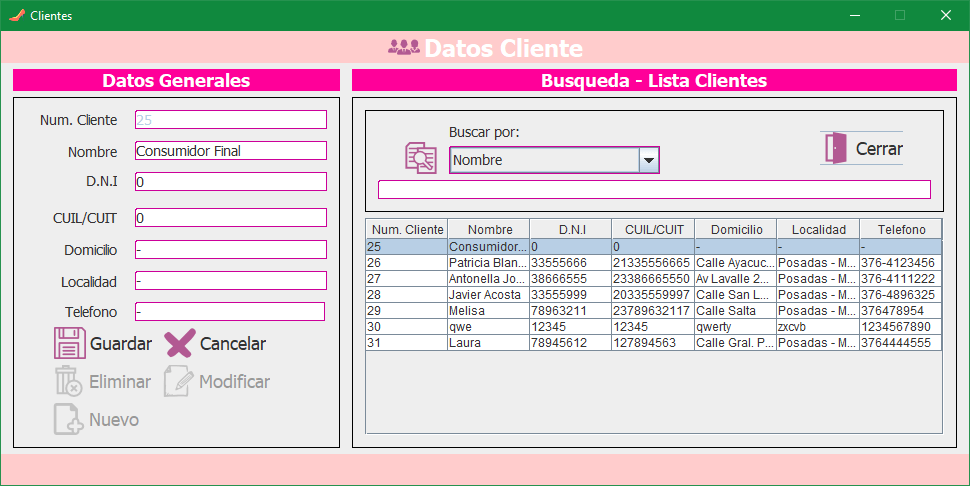Click the Cancelar X icon
Screen dimensions: 970x486
click(179, 343)
